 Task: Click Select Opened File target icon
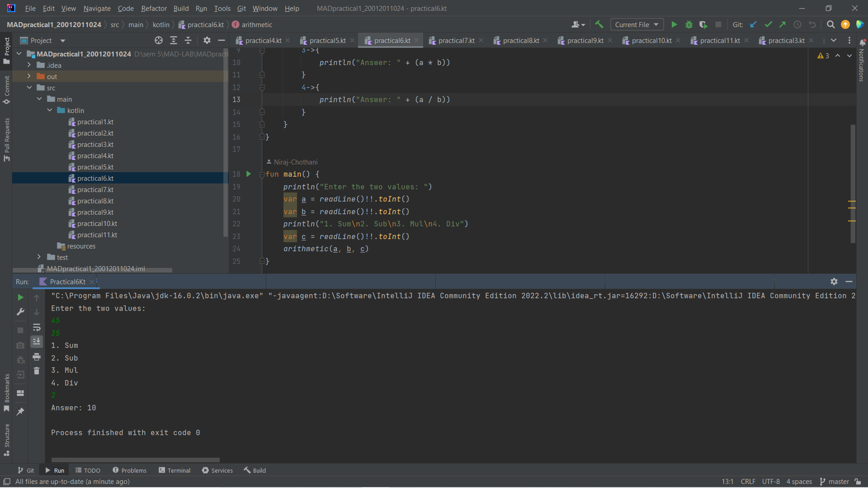[159, 41]
